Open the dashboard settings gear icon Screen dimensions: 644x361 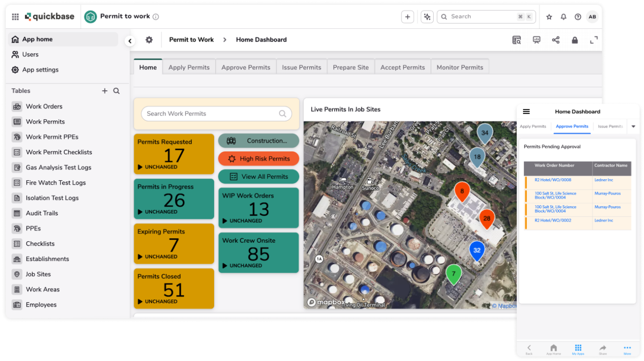click(149, 40)
